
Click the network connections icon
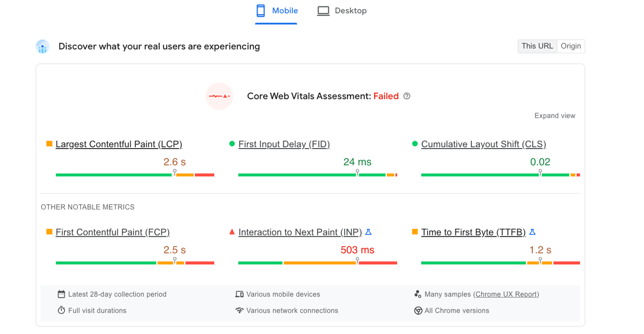tap(239, 310)
